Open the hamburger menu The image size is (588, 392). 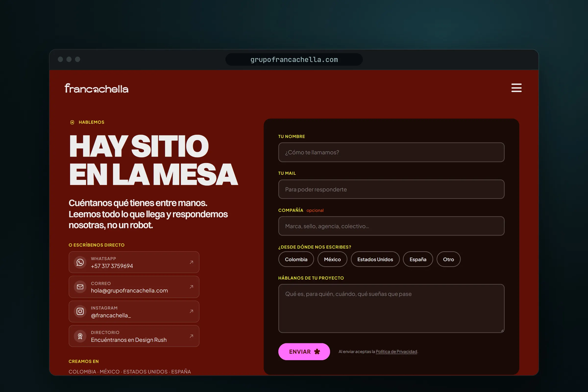click(516, 88)
